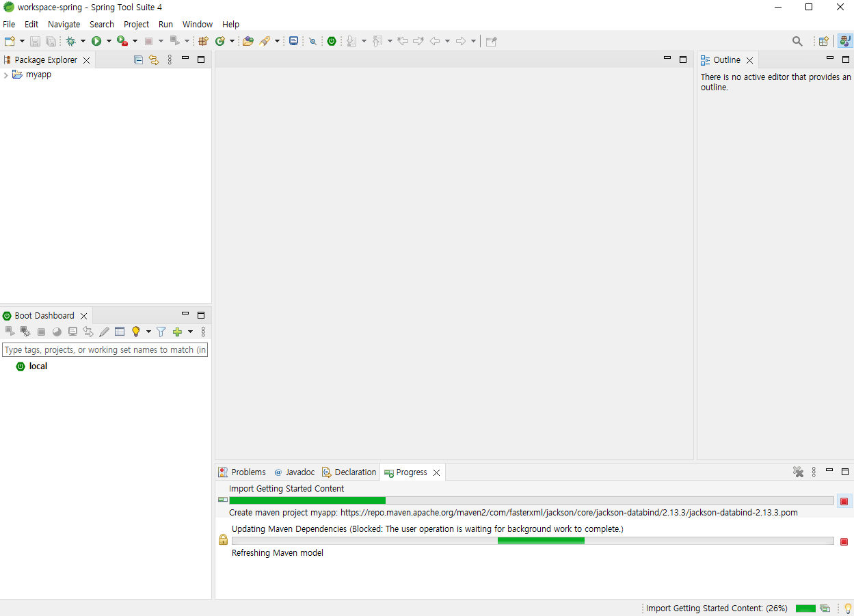The width and height of the screenshot is (854, 616).
Task: Stop the Import Getting Started Content job
Action: pos(844,501)
